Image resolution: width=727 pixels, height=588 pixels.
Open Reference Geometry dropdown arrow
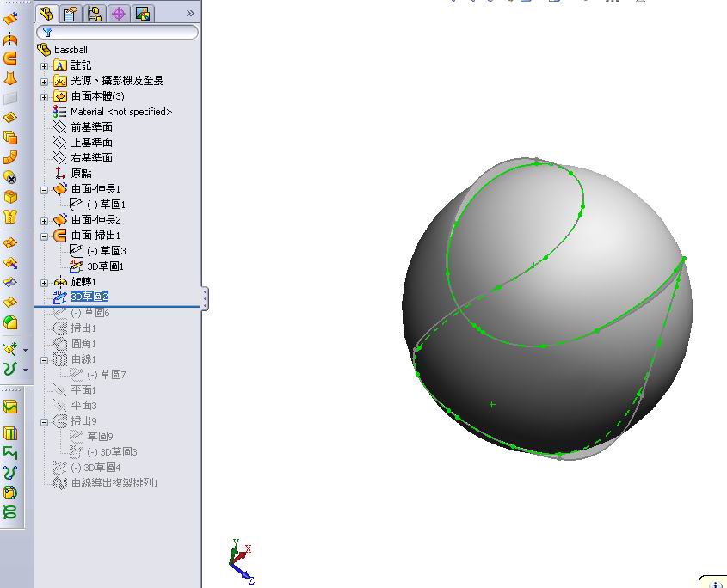click(26, 350)
